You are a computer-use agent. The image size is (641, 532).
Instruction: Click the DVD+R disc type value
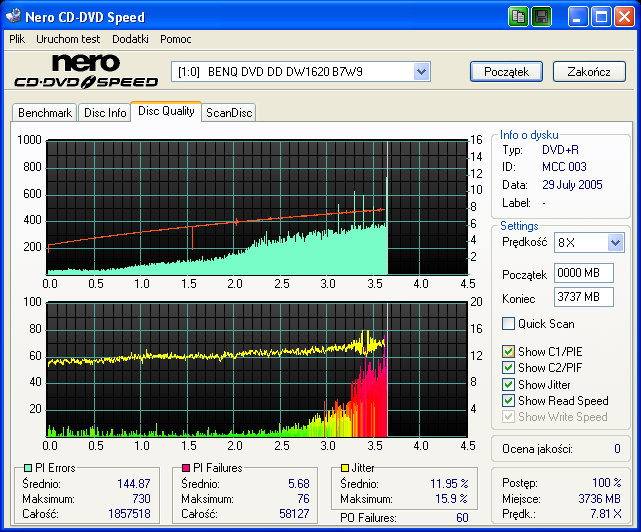560,150
